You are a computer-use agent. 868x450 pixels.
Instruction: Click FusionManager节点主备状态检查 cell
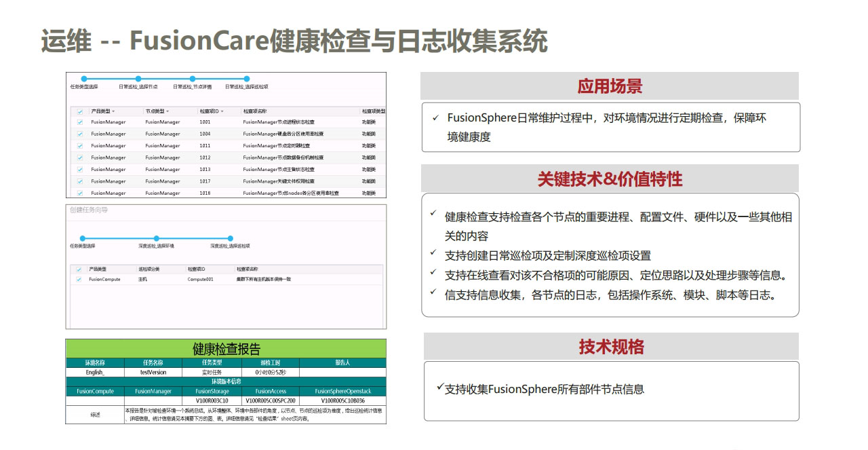click(x=279, y=169)
